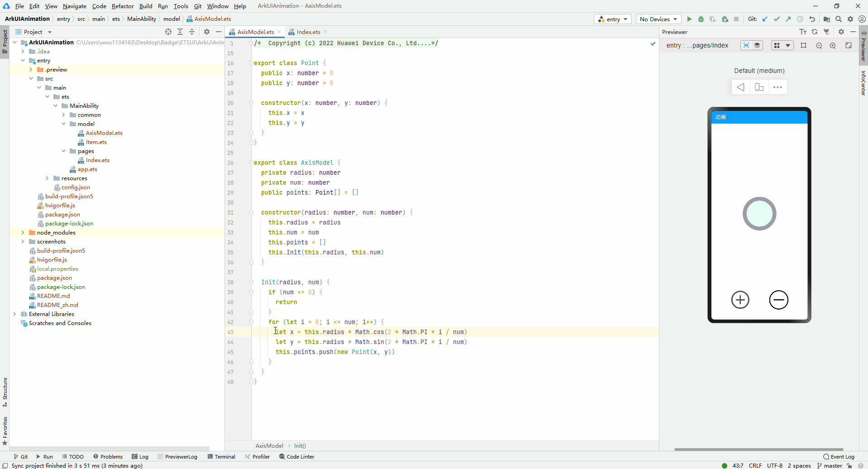Click the select-opened-file target icon in Project panel
This screenshot has width=868, height=469.
pyautogui.click(x=168, y=32)
